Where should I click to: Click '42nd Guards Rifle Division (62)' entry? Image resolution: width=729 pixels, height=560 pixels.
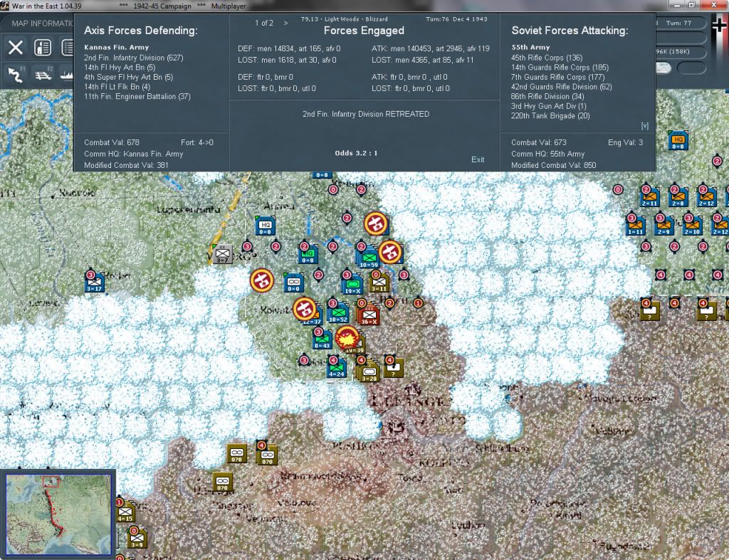[562, 87]
